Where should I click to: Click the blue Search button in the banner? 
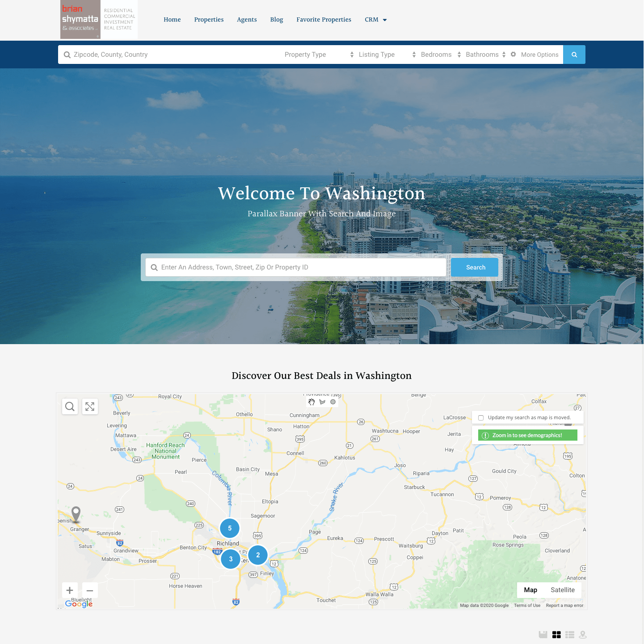pyautogui.click(x=475, y=267)
